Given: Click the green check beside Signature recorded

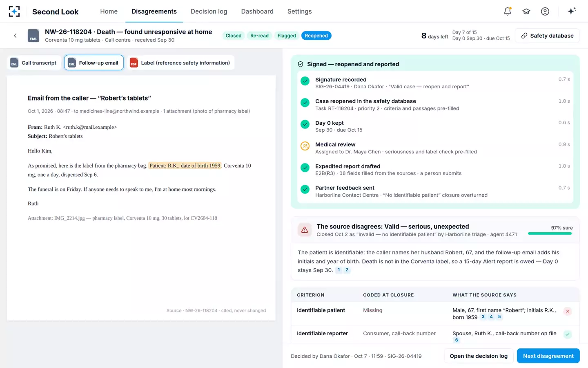Looking at the screenshot, I should [305, 81].
